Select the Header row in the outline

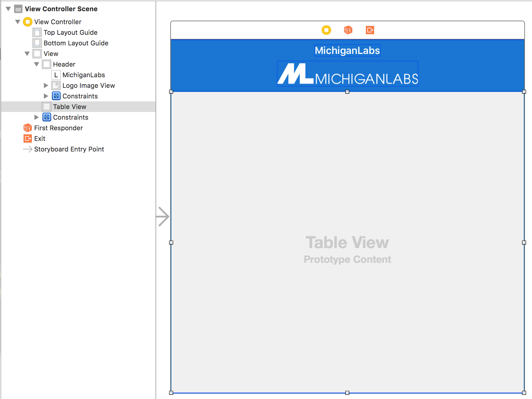[x=78, y=64]
